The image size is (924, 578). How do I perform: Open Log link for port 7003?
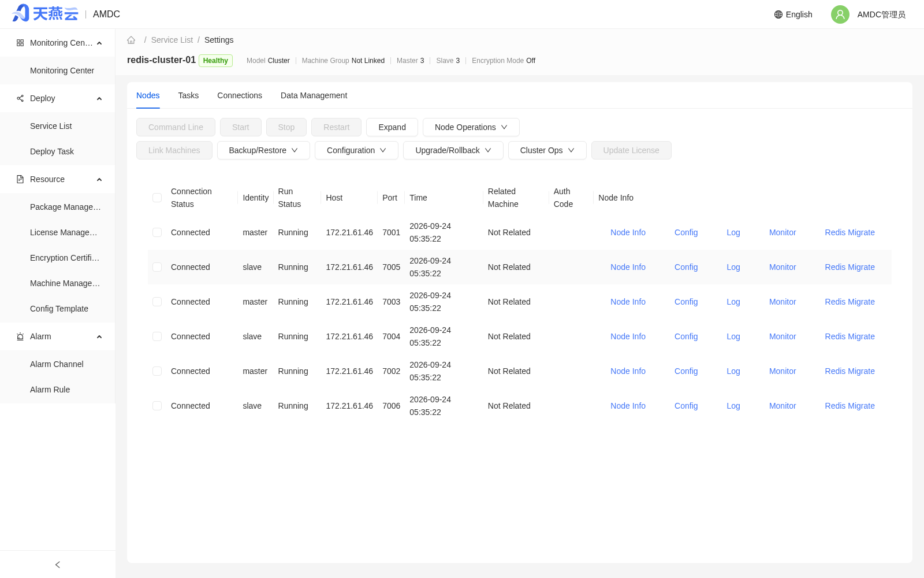(x=733, y=302)
